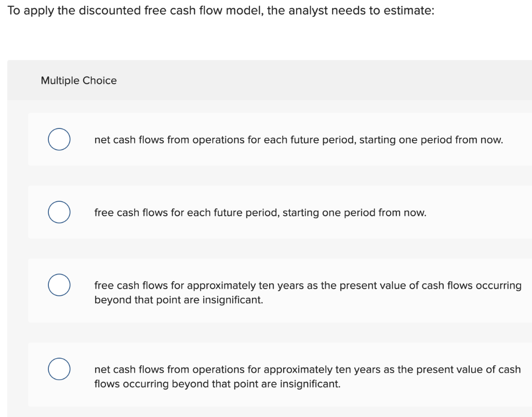Click the 'Multiple Choice' header label

(x=78, y=80)
